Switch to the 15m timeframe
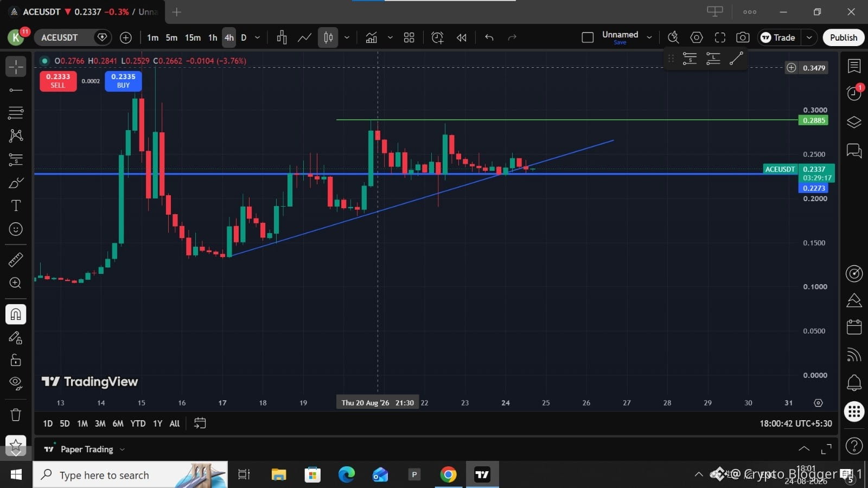868x488 pixels. (193, 37)
